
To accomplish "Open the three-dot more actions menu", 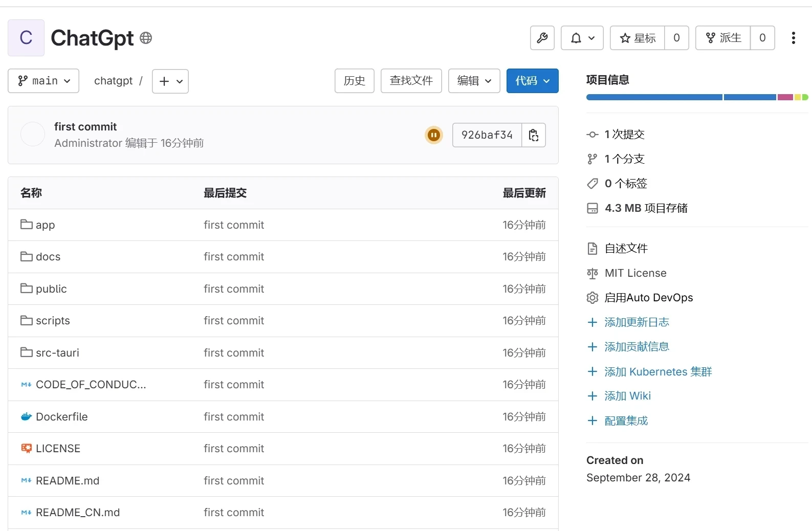I will pyautogui.click(x=793, y=38).
